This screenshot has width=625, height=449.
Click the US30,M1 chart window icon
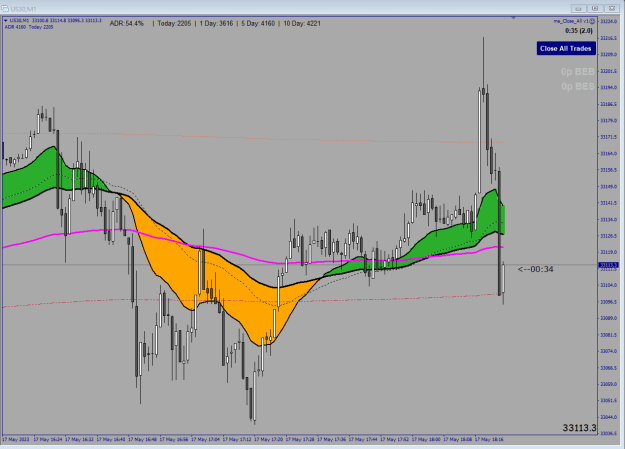[5, 8]
